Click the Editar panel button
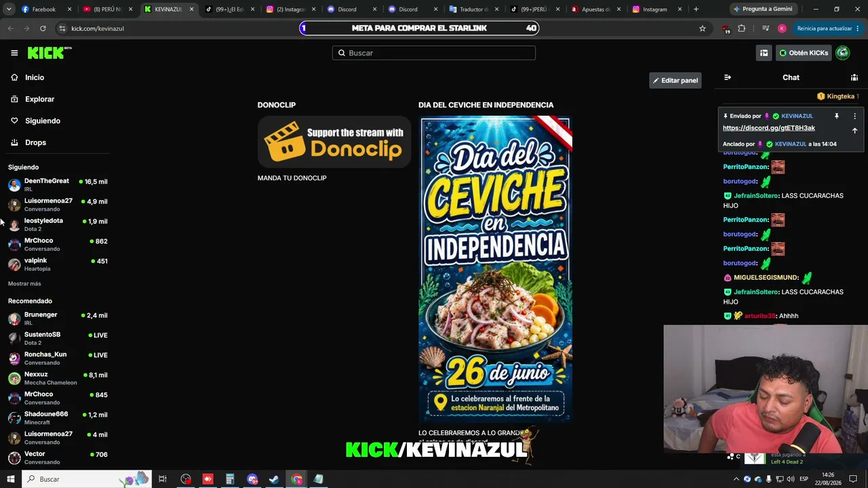This screenshot has height=488, width=868. tap(675, 81)
